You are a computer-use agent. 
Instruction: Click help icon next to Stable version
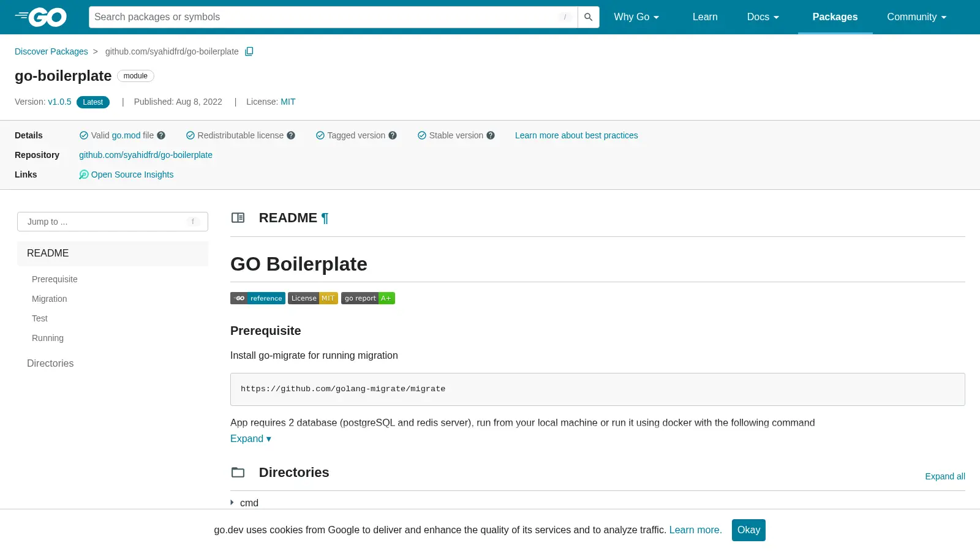491,135
